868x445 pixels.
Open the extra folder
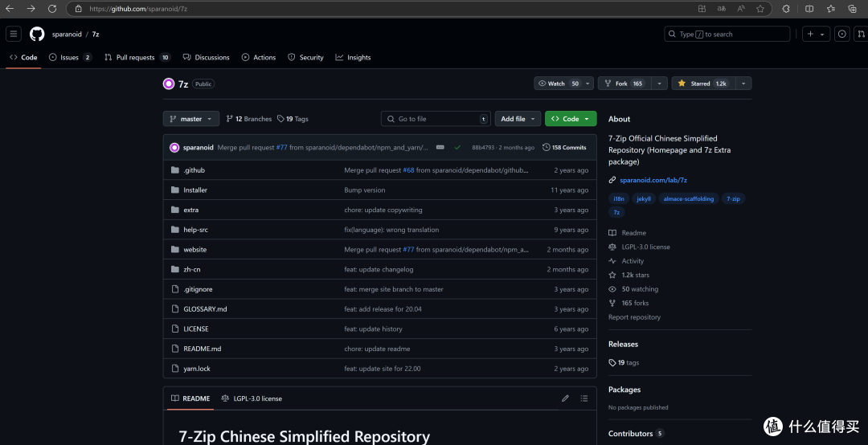click(191, 210)
